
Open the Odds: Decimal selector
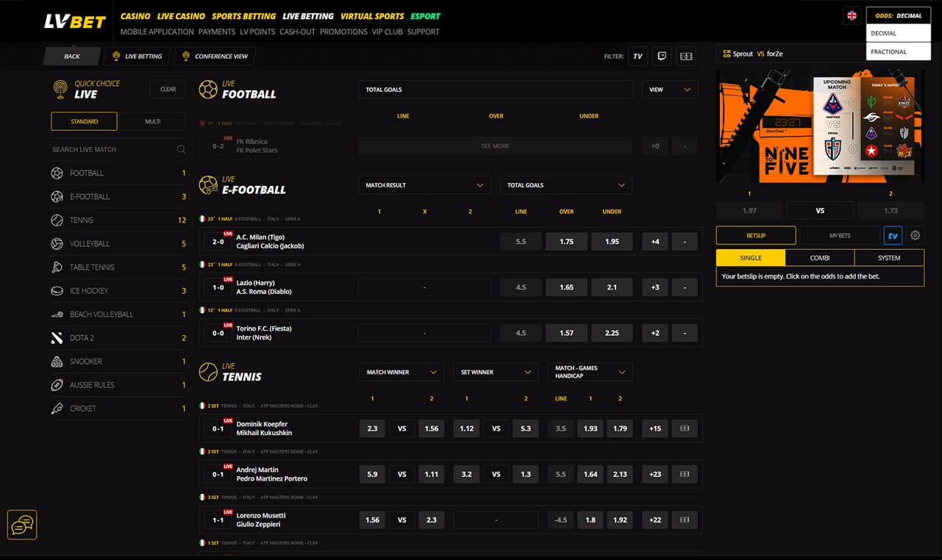click(x=899, y=15)
